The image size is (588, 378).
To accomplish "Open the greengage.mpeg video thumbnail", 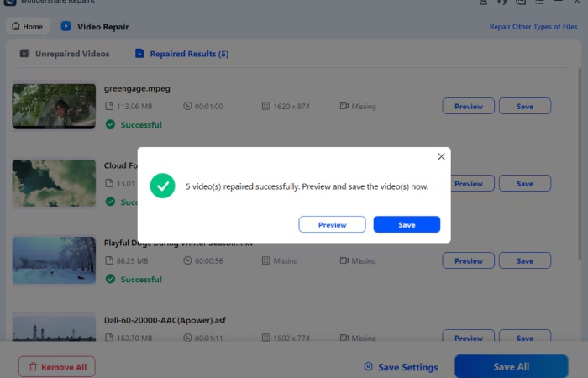I will 54,106.
